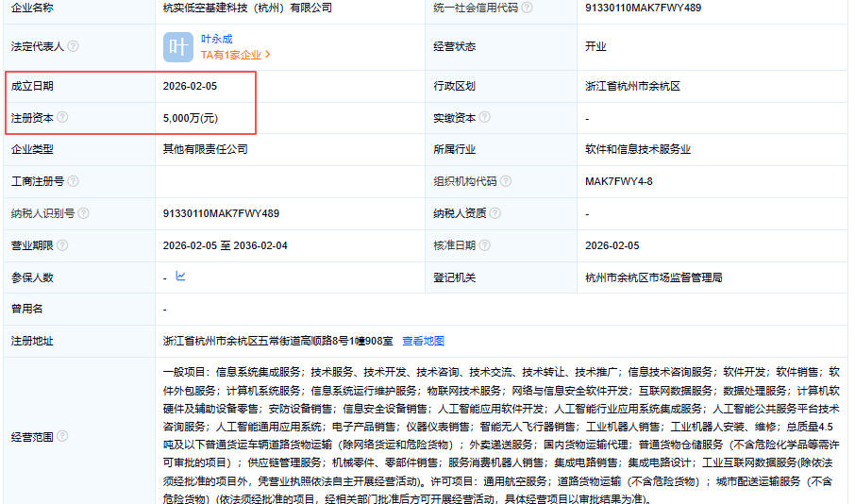855x504 pixels.
Task: Click the 登记机关 field label
Action: point(454,277)
